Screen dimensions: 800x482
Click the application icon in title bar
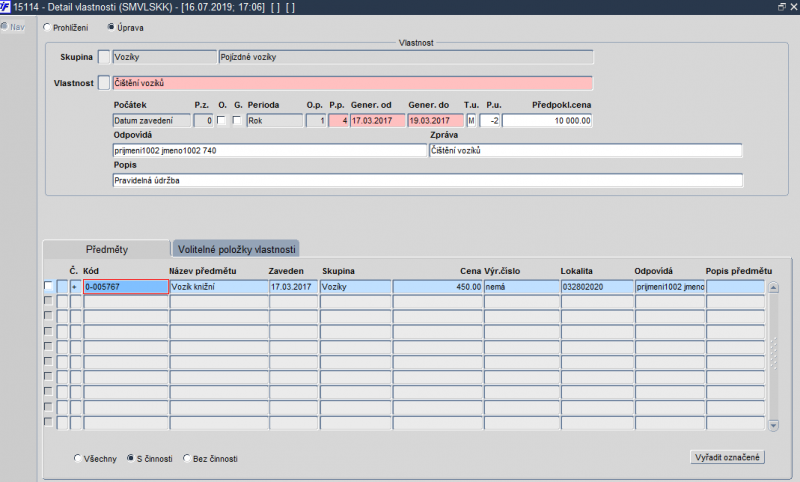pyautogui.click(x=5, y=7)
